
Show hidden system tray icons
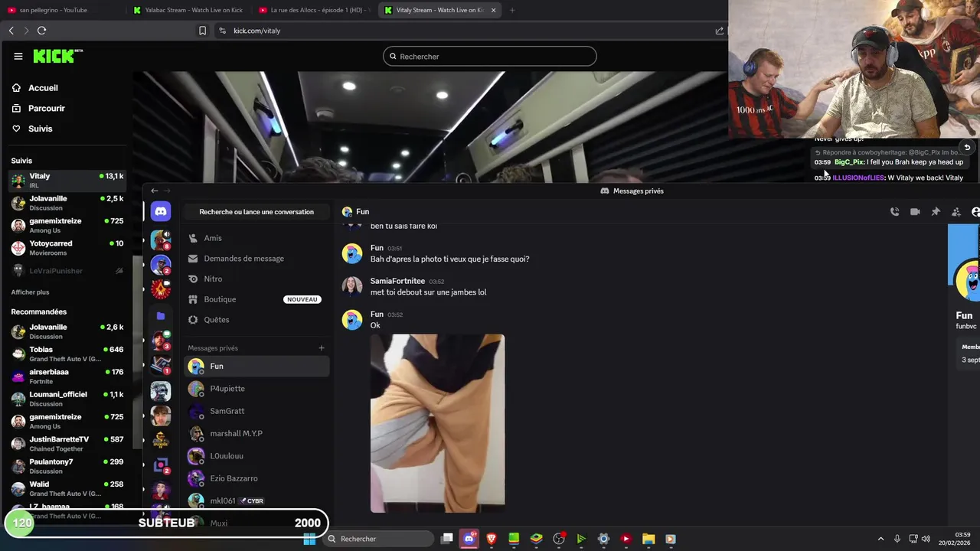880,539
